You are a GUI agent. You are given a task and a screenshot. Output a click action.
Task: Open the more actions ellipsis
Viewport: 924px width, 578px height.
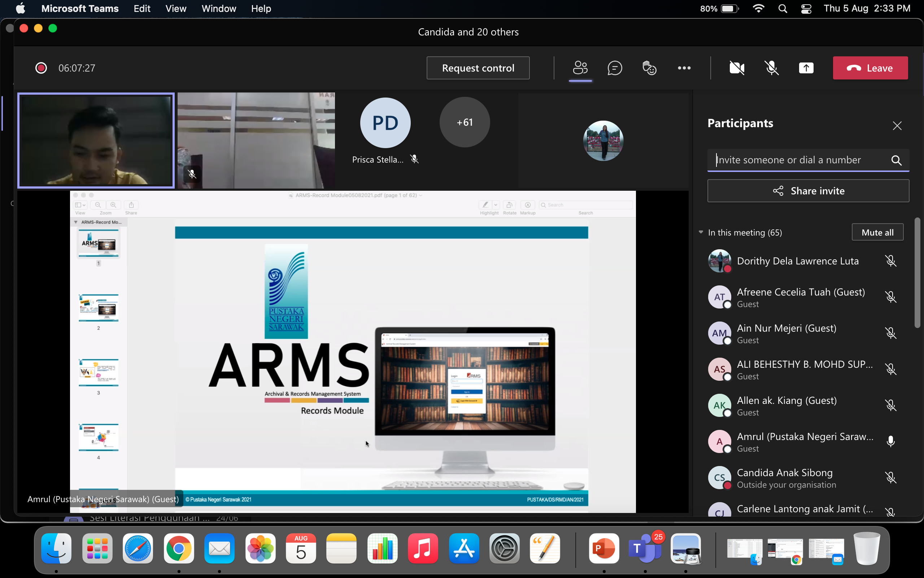[684, 68]
